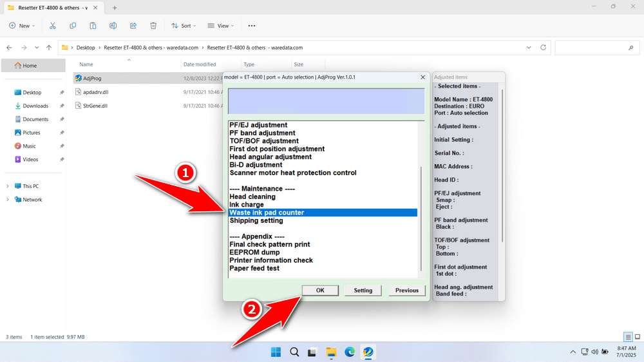Click OK in AdjProg dialog
644x362 pixels.
click(320, 290)
